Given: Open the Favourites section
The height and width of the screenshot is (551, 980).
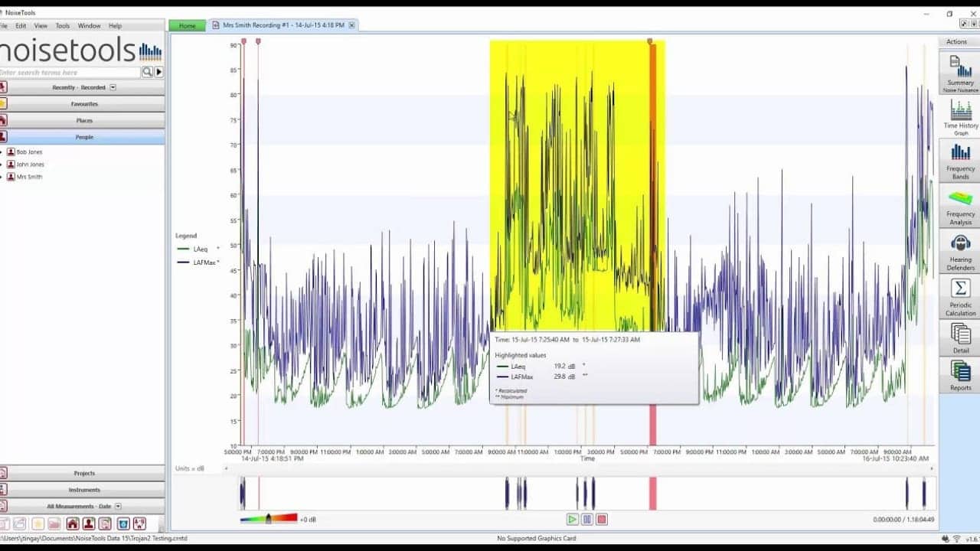Looking at the screenshot, I should [x=82, y=103].
